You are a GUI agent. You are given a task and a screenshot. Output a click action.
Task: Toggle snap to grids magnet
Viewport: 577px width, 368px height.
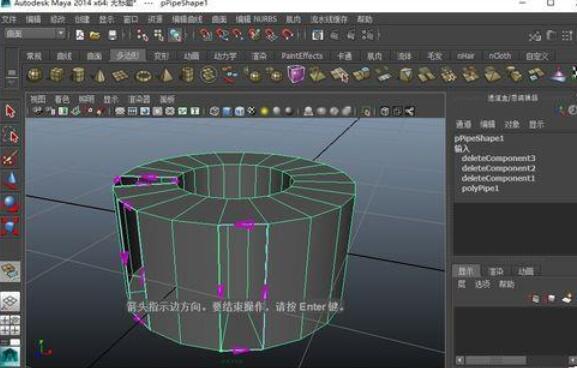[x=206, y=35]
